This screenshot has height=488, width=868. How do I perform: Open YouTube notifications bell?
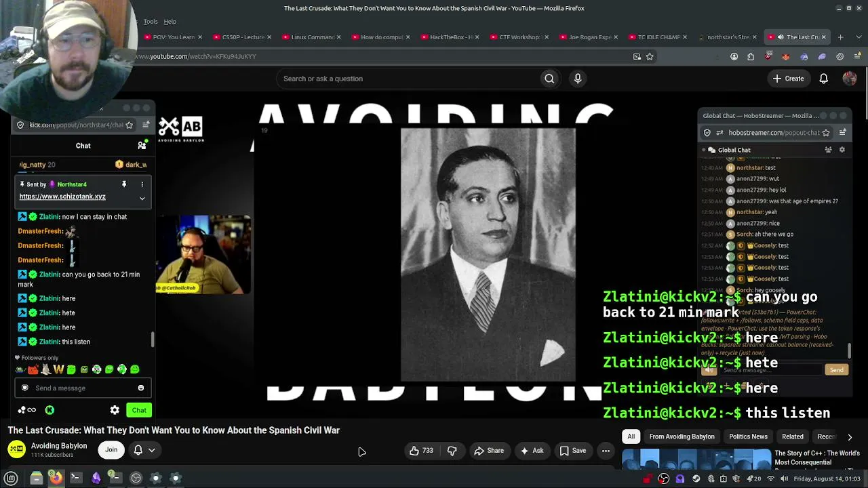click(823, 79)
